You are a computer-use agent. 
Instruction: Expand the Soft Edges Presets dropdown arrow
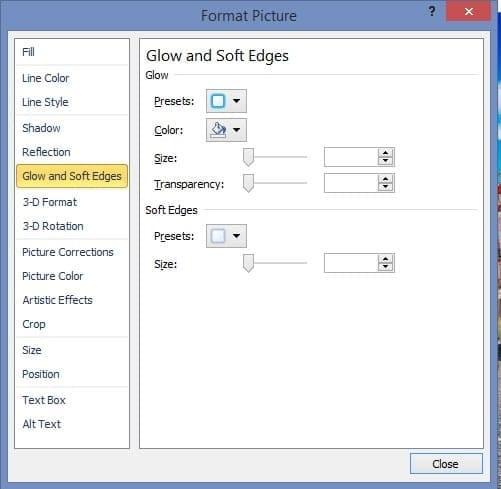(x=236, y=236)
